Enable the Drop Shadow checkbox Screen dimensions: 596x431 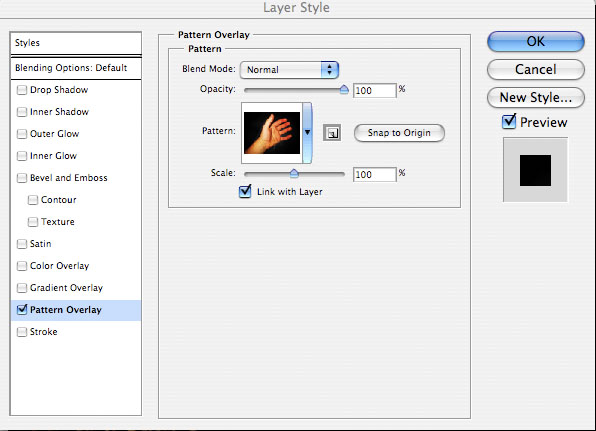coord(22,90)
